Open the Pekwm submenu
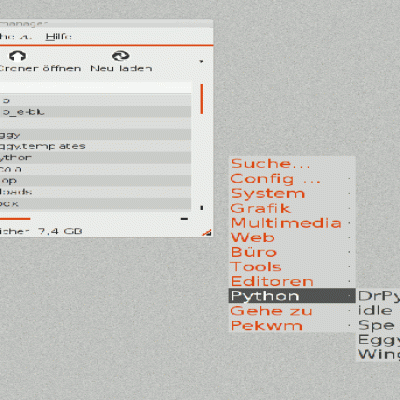Image resolution: width=400 pixels, height=400 pixels. click(x=292, y=325)
